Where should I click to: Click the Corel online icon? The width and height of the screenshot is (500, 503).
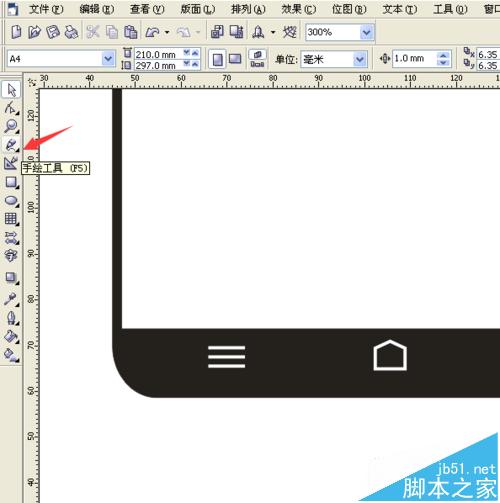point(290,32)
